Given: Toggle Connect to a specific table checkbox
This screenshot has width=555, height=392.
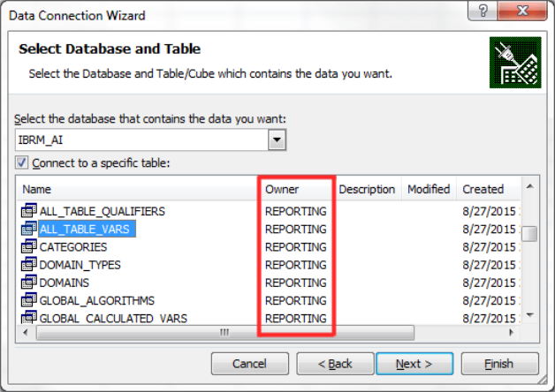Looking at the screenshot, I should pos(21,162).
